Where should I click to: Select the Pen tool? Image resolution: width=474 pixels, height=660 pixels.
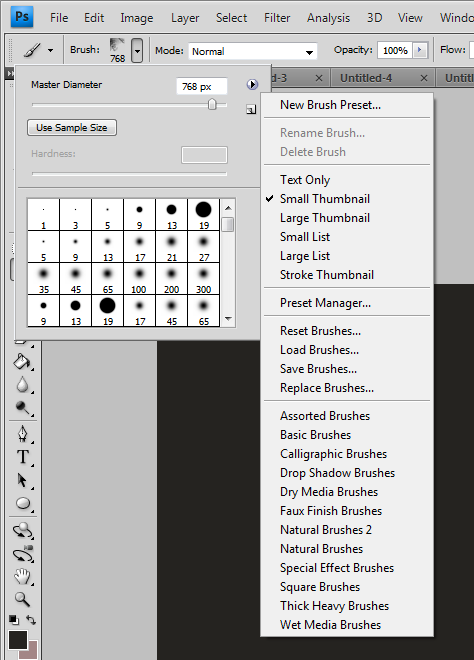point(22,434)
